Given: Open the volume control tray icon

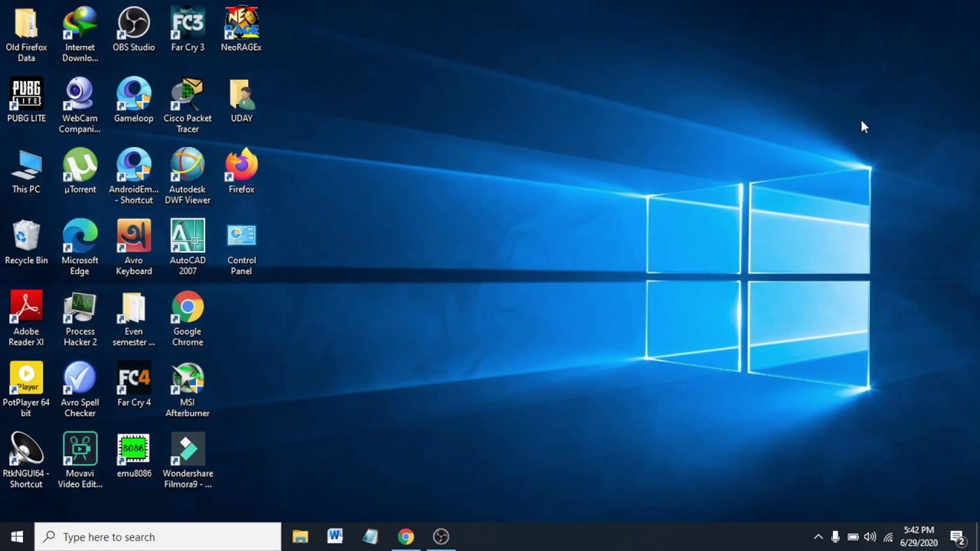Looking at the screenshot, I should [x=871, y=537].
